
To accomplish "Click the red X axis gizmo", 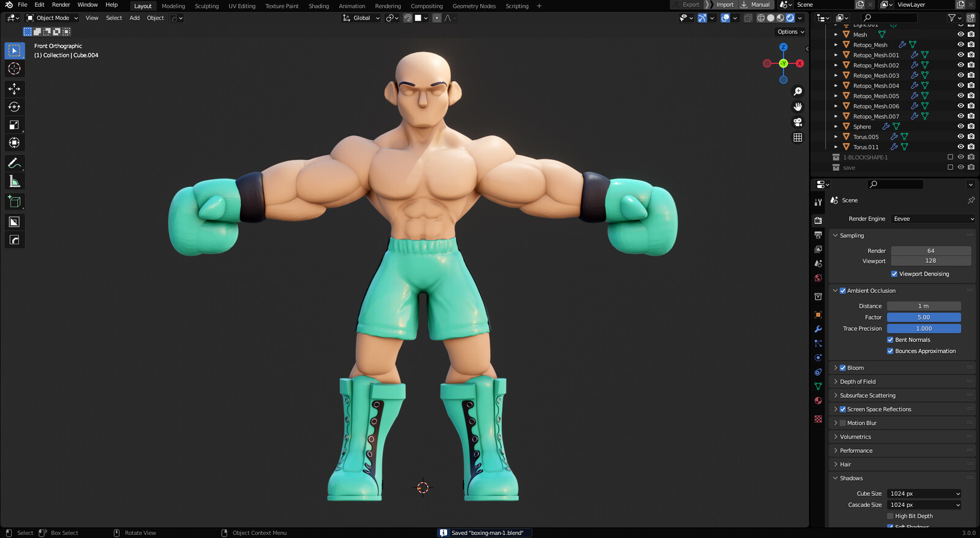I will [799, 63].
